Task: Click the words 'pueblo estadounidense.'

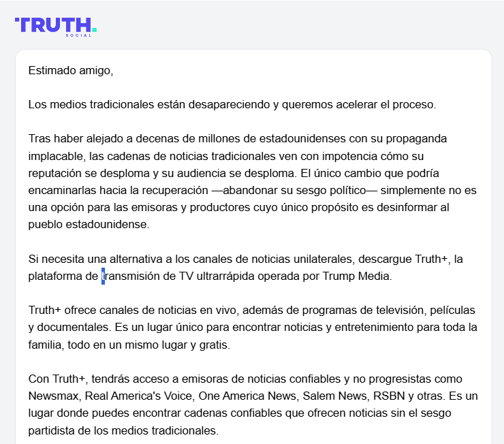Action: click(89, 224)
